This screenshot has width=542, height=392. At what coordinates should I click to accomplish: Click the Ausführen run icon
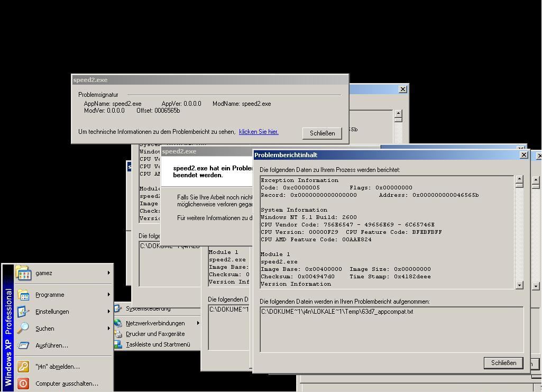pos(23,345)
